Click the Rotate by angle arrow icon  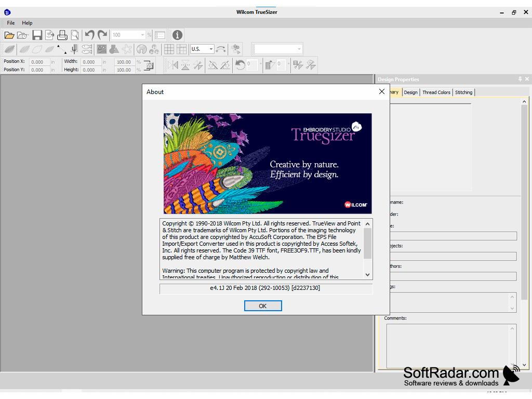(x=240, y=65)
